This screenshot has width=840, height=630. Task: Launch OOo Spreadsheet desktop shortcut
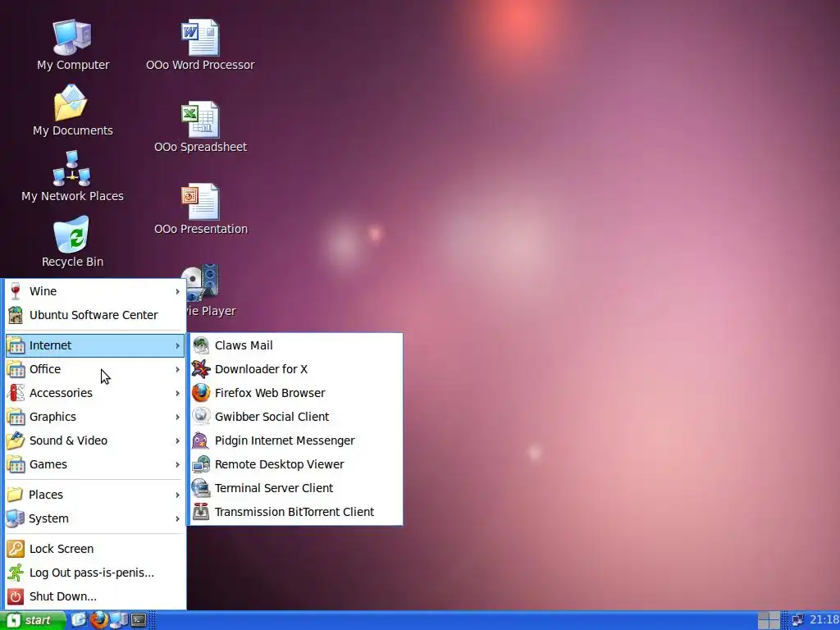200,127
